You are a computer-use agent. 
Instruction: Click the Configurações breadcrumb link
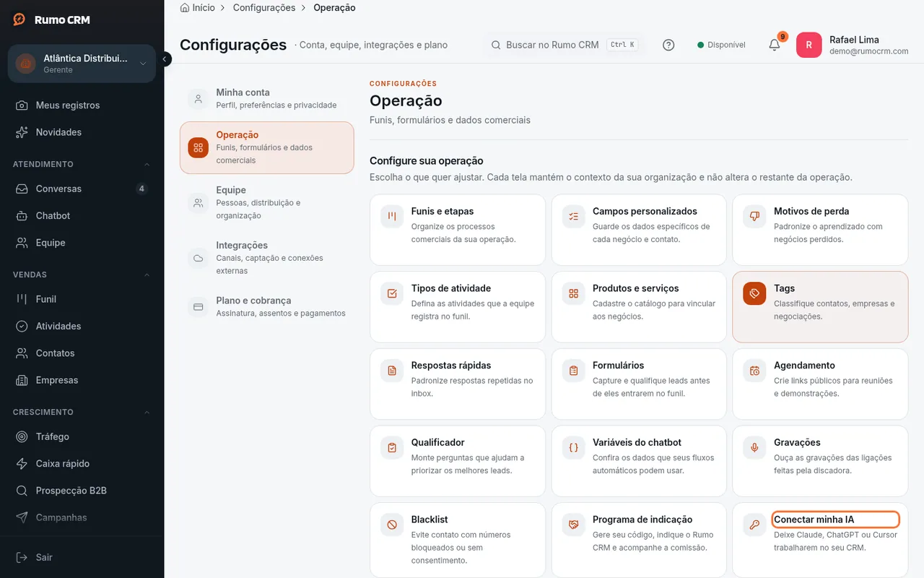coord(264,8)
